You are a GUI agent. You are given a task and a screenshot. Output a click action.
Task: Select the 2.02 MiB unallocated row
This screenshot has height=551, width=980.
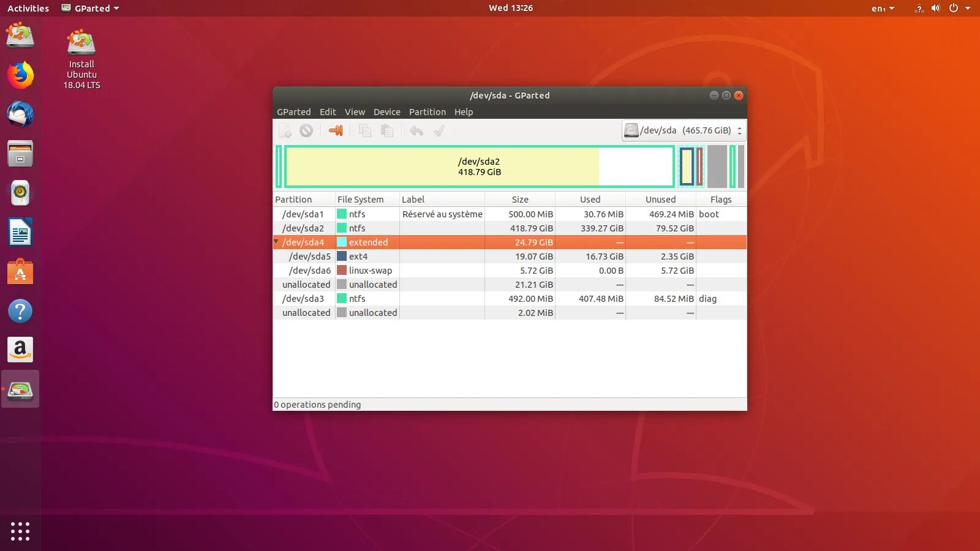tap(510, 312)
